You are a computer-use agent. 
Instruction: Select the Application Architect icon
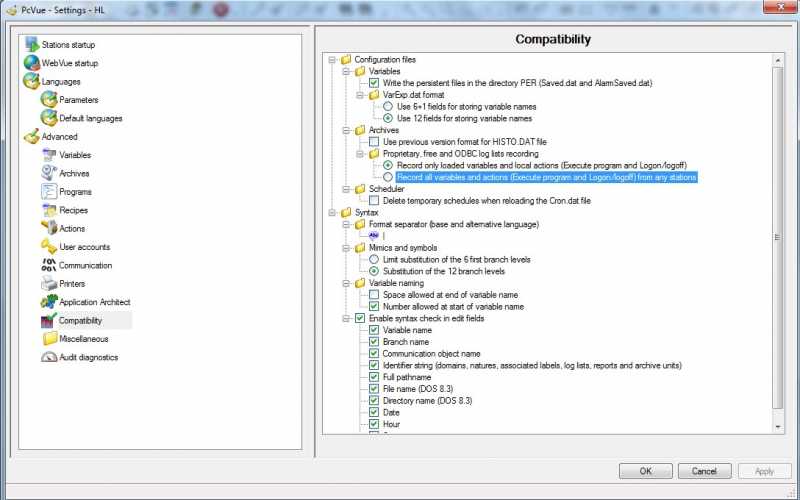(49, 302)
